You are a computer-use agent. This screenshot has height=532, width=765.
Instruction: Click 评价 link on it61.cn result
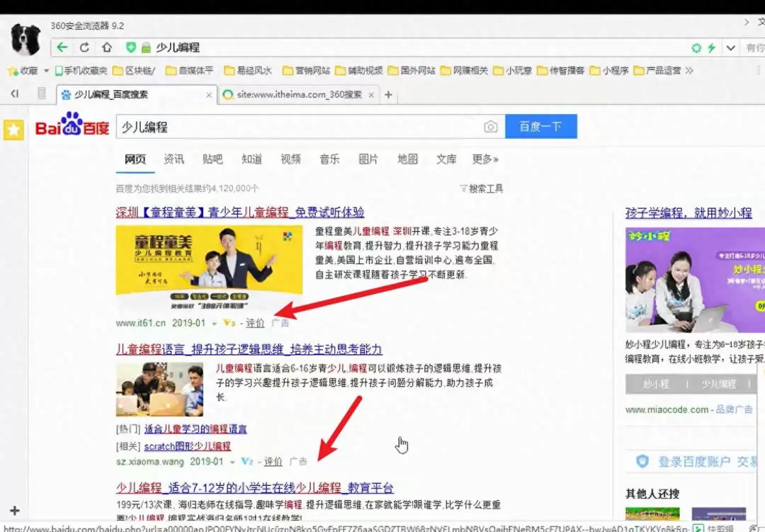[x=255, y=322]
